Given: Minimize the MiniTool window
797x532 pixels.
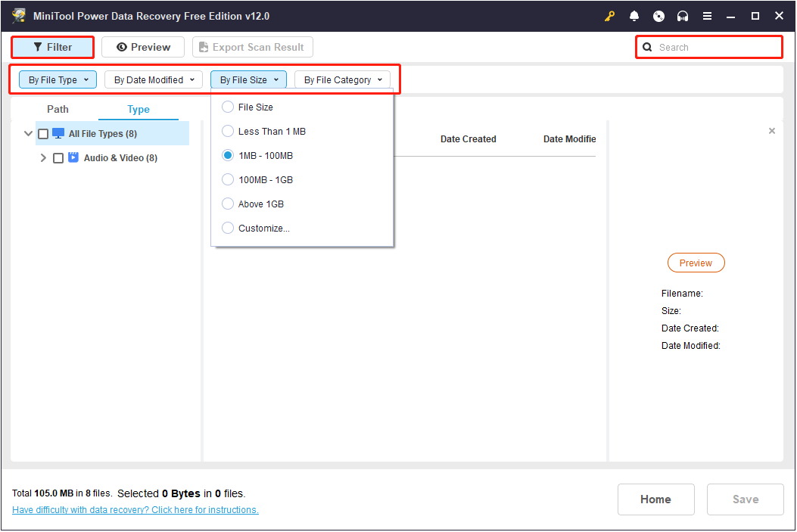Looking at the screenshot, I should [x=731, y=16].
